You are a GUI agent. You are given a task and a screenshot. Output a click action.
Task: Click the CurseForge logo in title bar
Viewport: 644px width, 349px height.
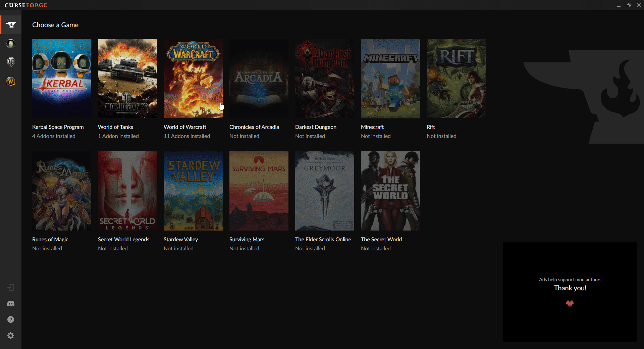point(26,5)
